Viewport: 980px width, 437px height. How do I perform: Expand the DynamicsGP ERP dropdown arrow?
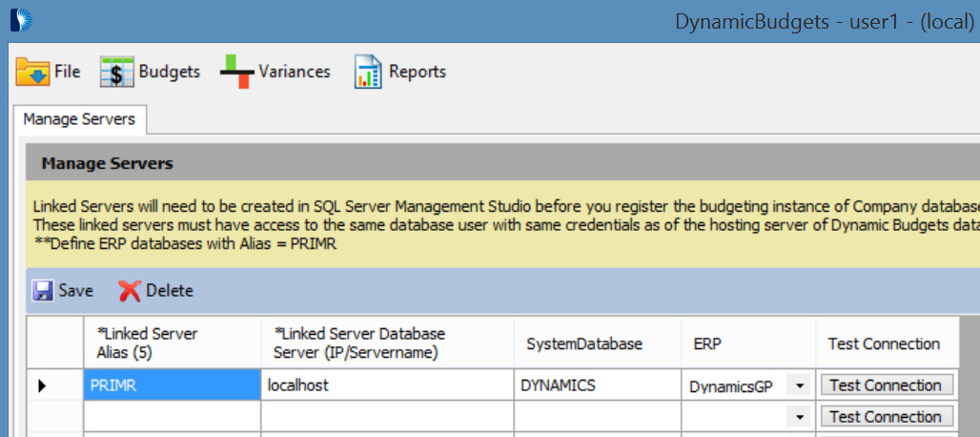click(799, 385)
